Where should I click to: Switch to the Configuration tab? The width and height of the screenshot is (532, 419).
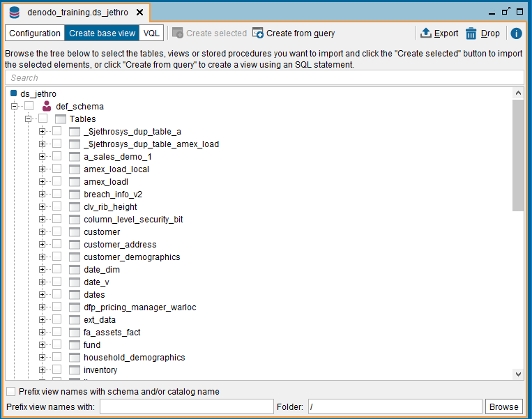click(35, 33)
